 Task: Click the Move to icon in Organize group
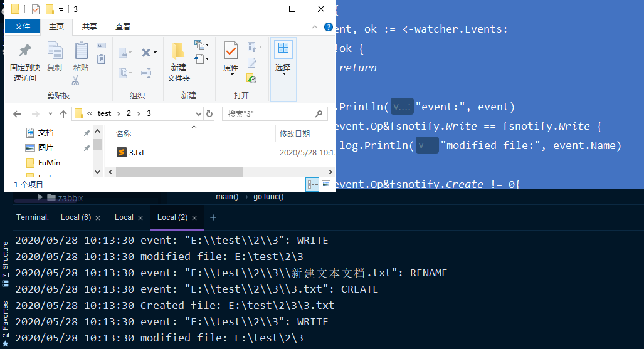pyautogui.click(x=124, y=53)
